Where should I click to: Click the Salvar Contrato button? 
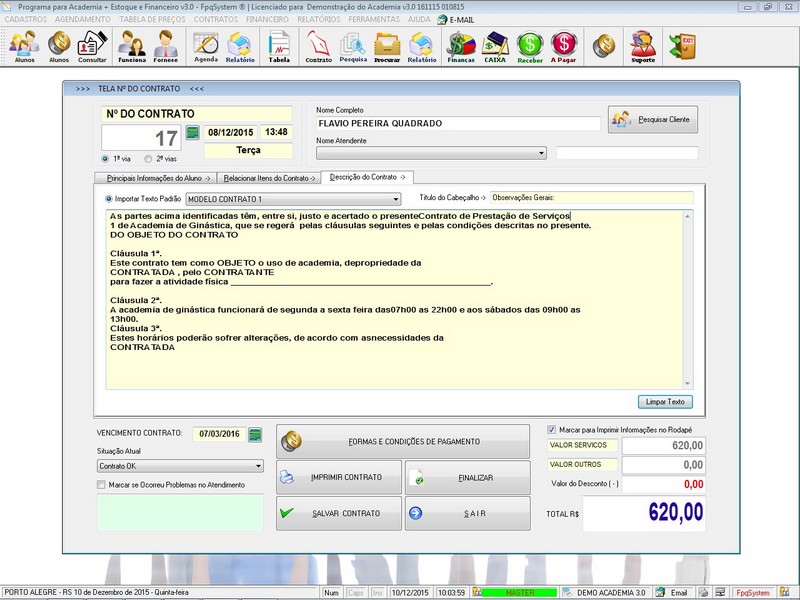[339, 513]
